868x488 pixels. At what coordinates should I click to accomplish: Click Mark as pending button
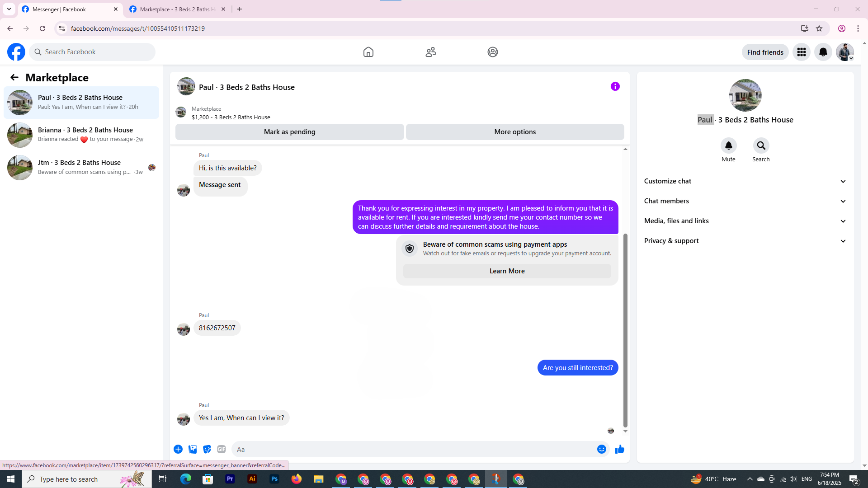(x=290, y=132)
